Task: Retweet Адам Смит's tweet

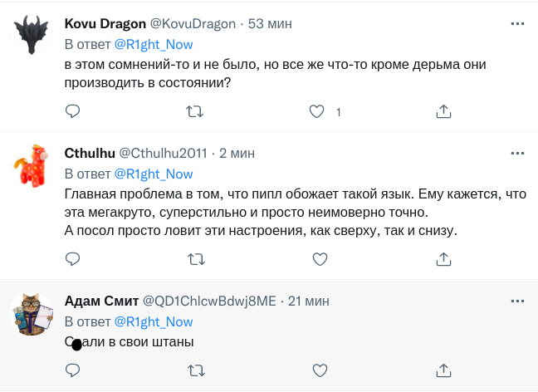Action: [196, 370]
